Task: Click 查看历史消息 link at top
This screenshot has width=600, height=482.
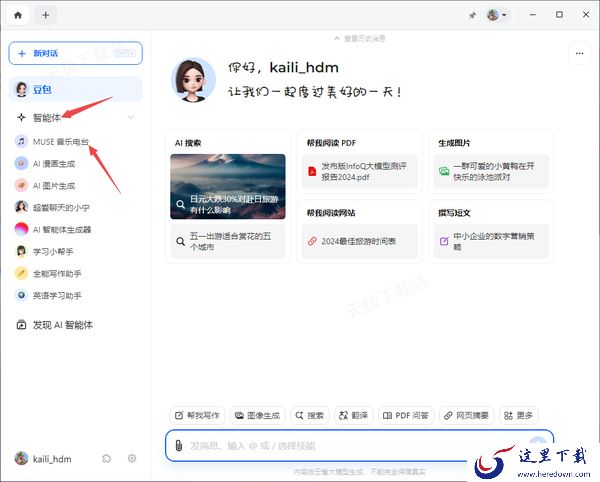Action: point(360,39)
